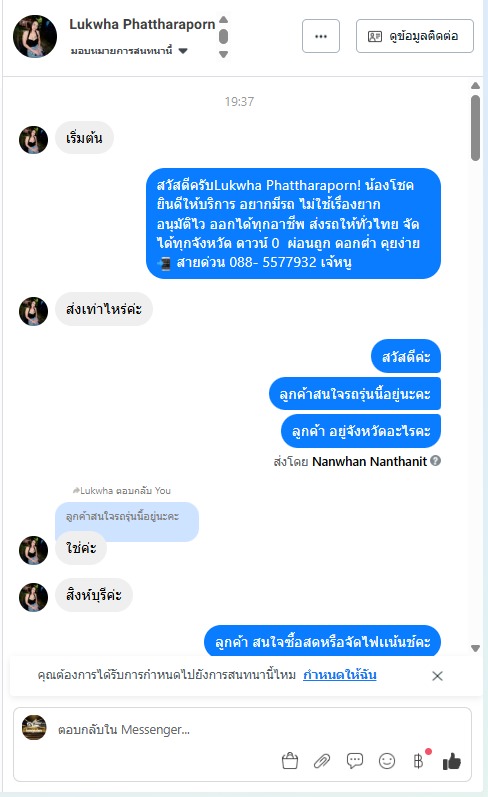The width and height of the screenshot is (488, 797).
Task: Click the down arrow beside the name
Action: point(223,54)
